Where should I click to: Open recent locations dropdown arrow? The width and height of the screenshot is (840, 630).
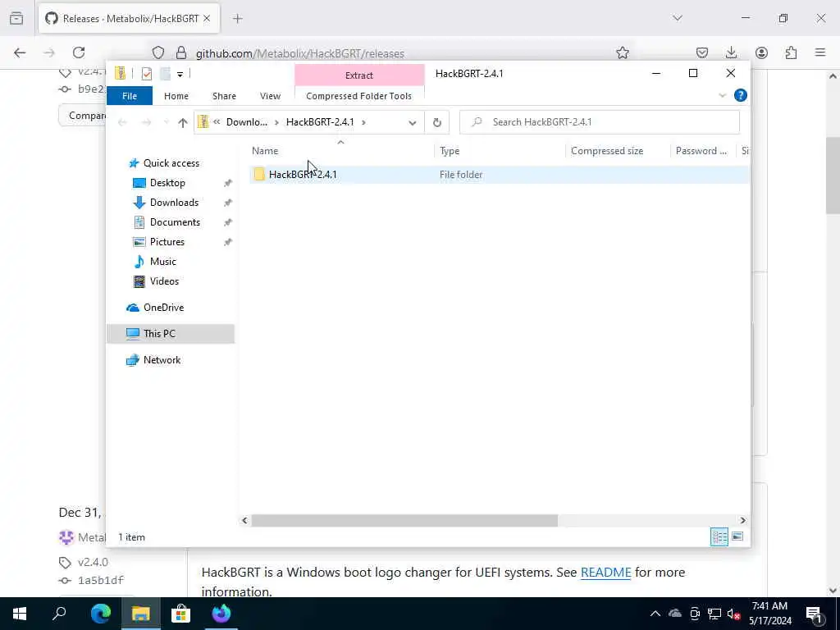(166, 122)
